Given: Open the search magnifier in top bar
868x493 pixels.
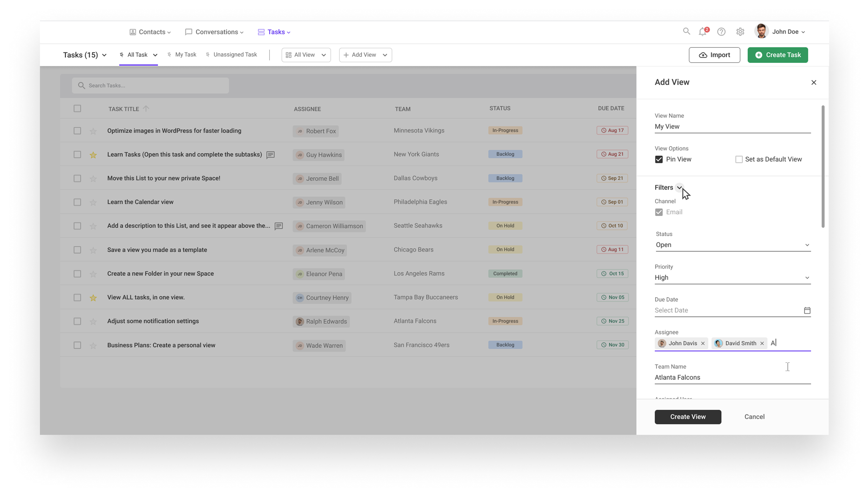Looking at the screenshot, I should [x=686, y=32].
